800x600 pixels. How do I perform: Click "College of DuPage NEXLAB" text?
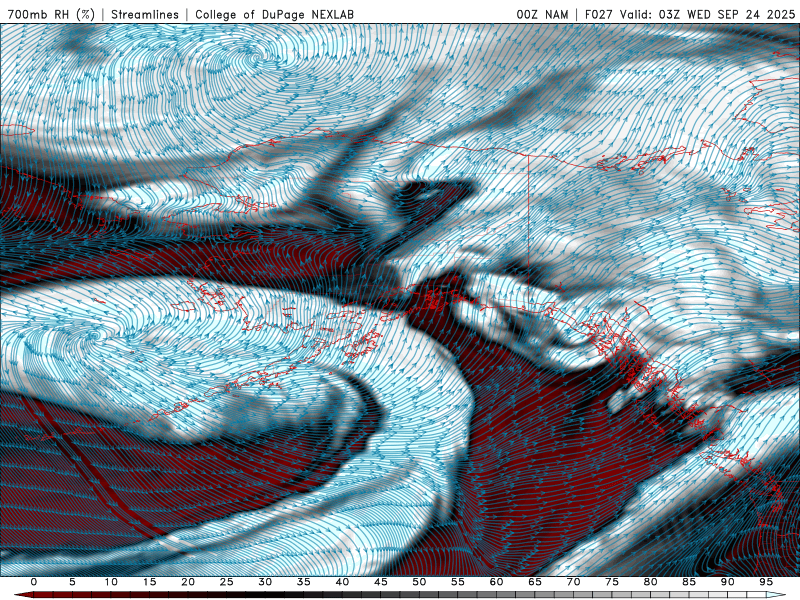274,14
